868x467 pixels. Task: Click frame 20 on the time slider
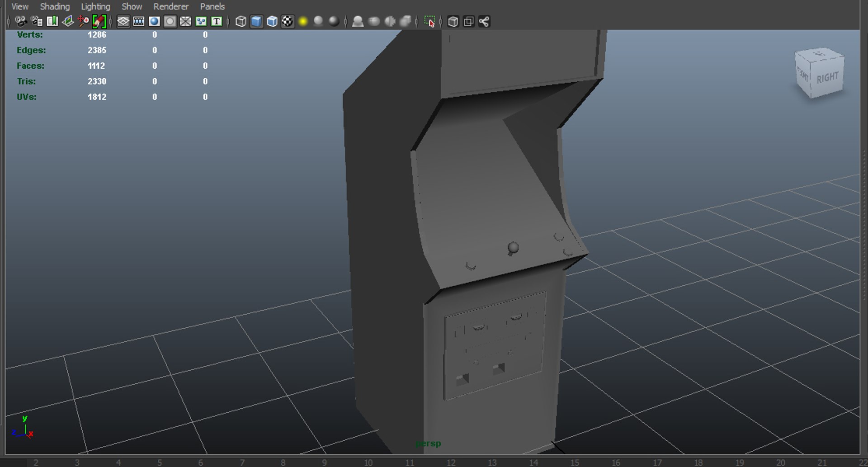click(781, 462)
